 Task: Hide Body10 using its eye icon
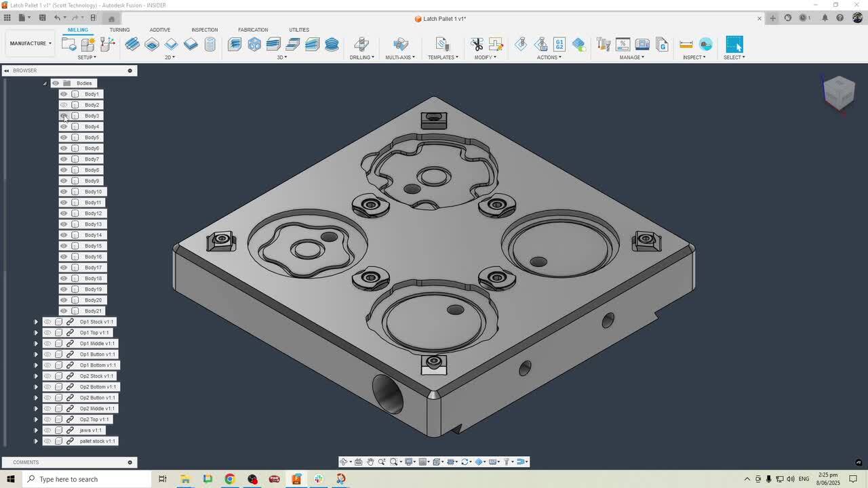click(64, 192)
